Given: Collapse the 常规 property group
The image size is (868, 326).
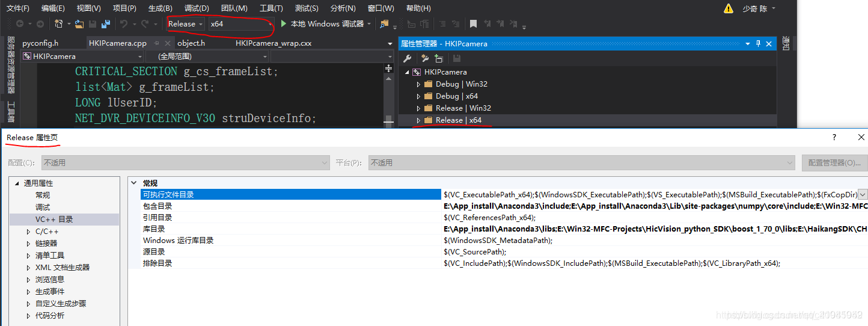Looking at the screenshot, I should [x=135, y=183].
